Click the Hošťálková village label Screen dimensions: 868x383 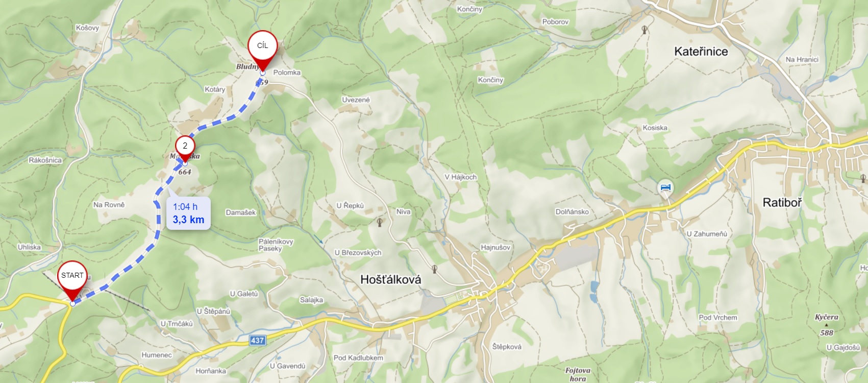coord(391,279)
